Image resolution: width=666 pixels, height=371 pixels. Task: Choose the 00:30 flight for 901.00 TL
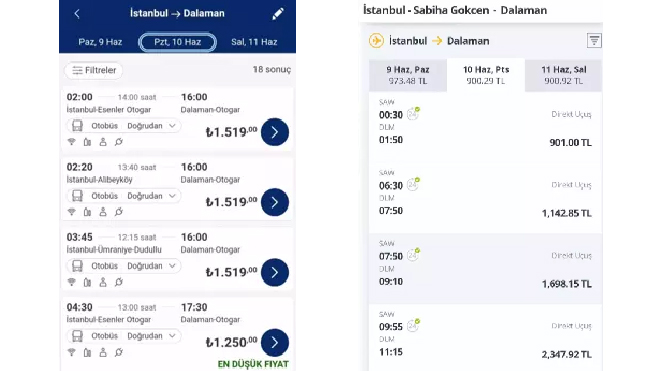pos(485,127)
